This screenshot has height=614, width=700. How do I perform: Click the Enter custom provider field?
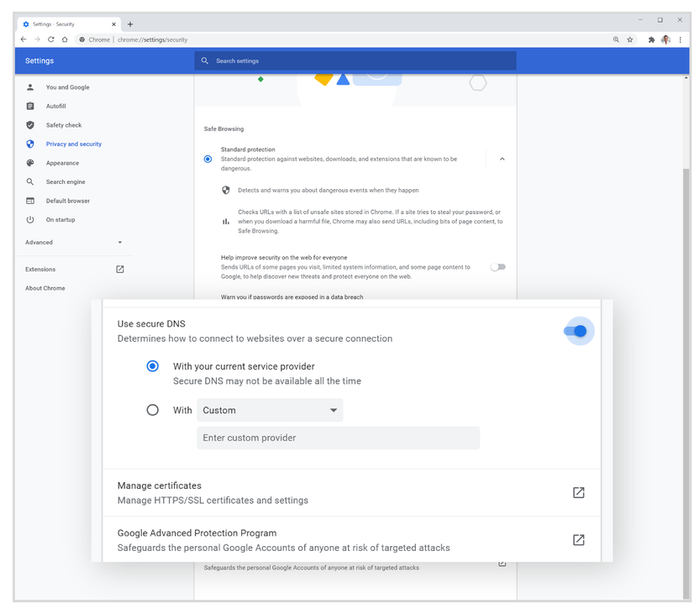339,438
